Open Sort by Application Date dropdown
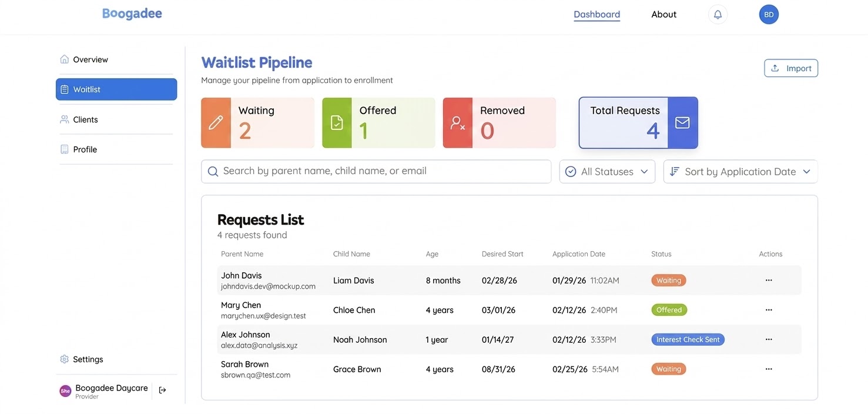The height and width of the screenshot is (414, 868). pos(740,172)
